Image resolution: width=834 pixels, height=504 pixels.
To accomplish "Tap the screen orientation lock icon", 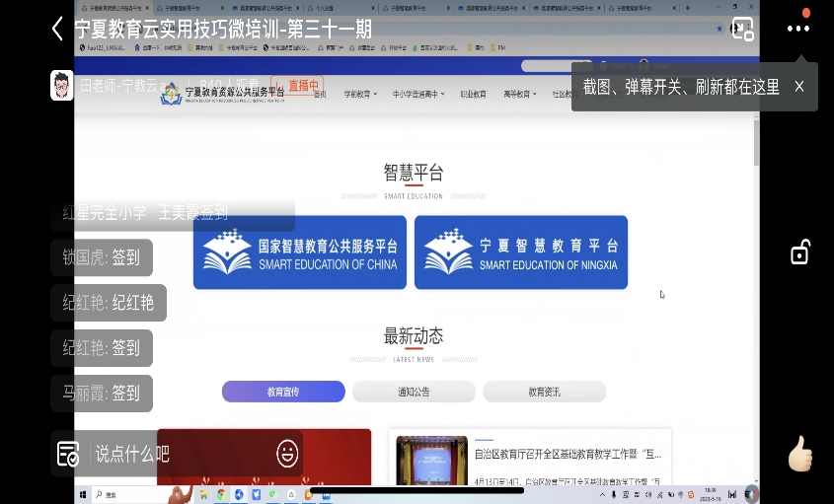I will tap(799, 252).
